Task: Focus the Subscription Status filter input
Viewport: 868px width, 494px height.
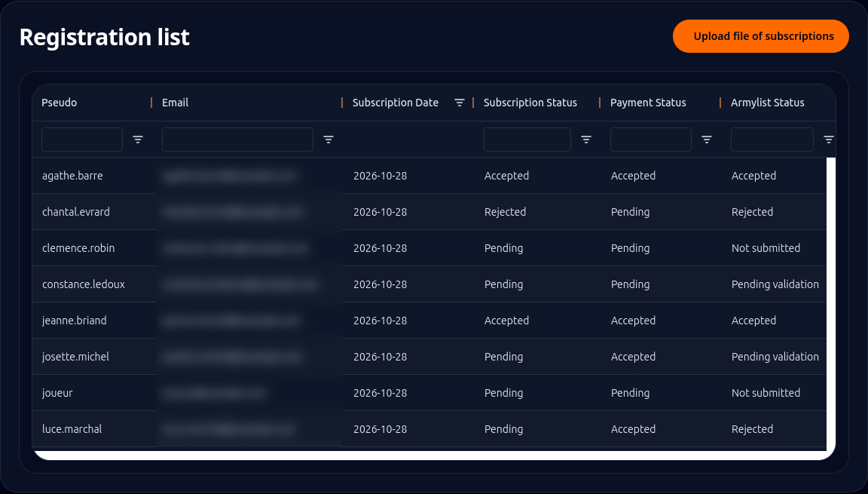Action: [x=527, y=140]
